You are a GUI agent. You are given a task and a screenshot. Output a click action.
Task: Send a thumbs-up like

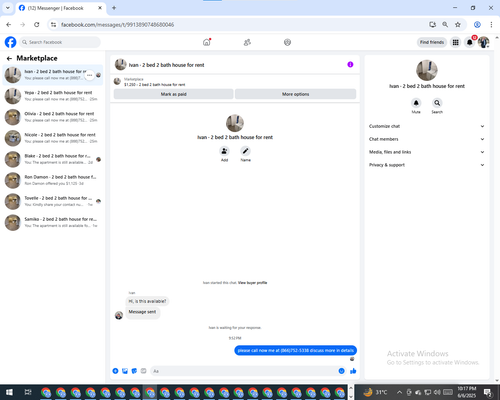click(353, 371)
